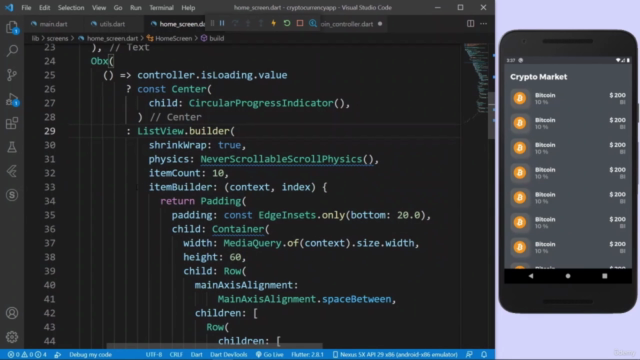Open the Run menu
Image resolution: width=640 pixels, height=360 pixels.
tap(136, 8)
